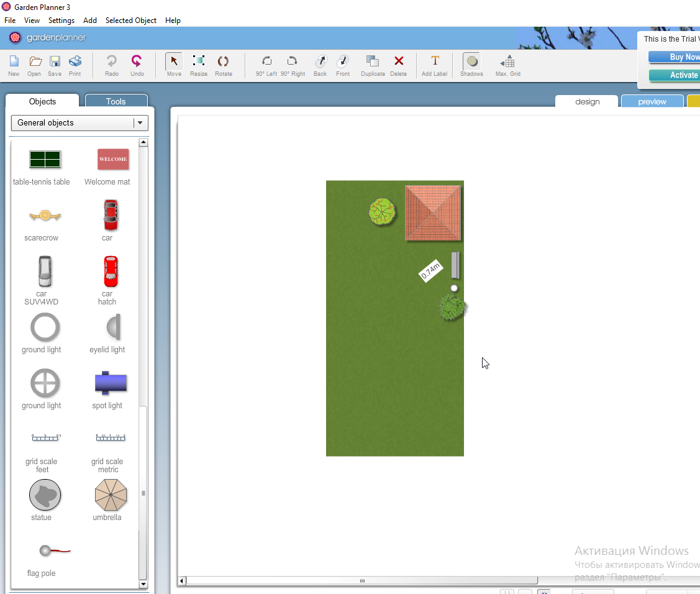Viewport: 700px width, 594px height.
Task: Print the design with Print icon
Action: click(x=75, y=66)
